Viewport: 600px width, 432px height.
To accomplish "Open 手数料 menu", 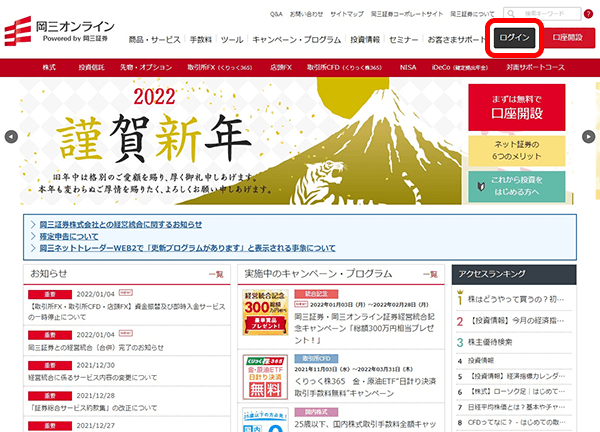I will [201, 40].
